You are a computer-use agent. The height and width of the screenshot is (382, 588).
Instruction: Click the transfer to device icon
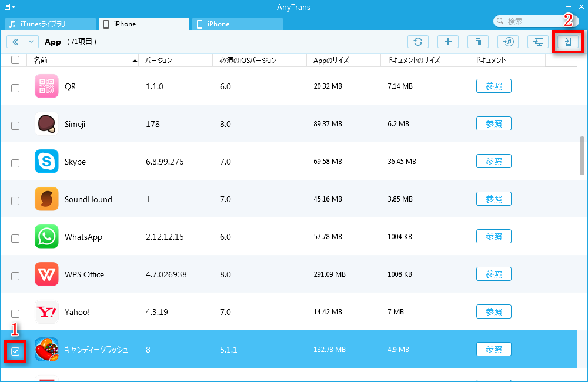568,42
